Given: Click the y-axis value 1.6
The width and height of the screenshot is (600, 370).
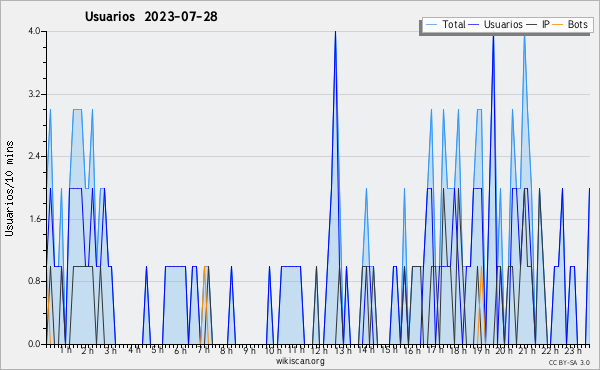Looking at the screenshot, I should (34, 219).
